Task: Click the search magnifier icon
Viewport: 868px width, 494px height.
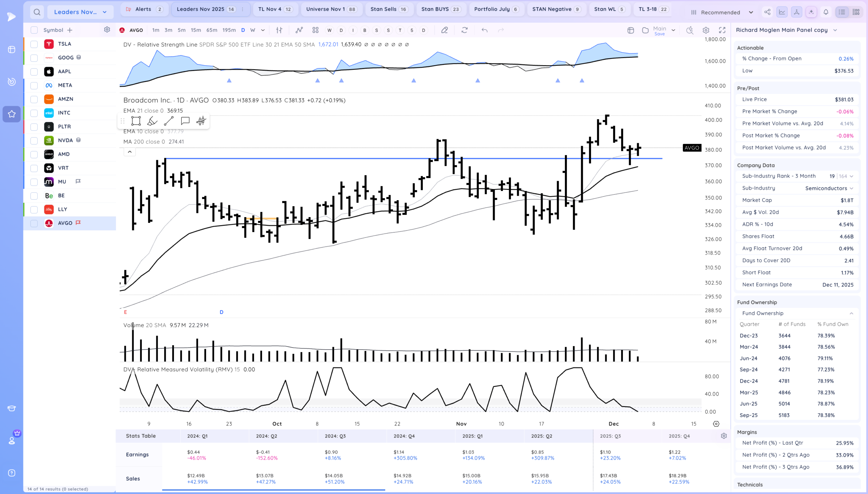Action: click(x=37, y=12)
